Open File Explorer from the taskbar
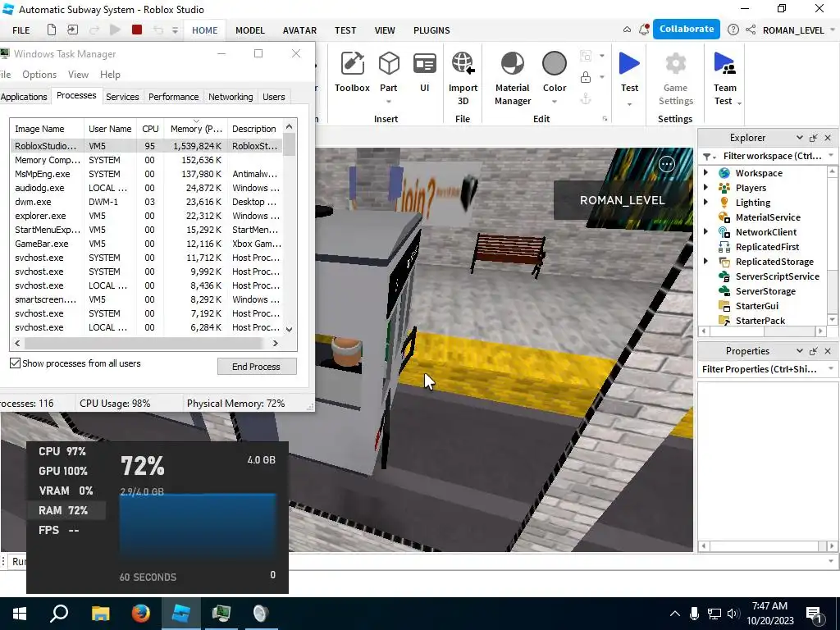The image size is (840, 630). coord(100,614)
